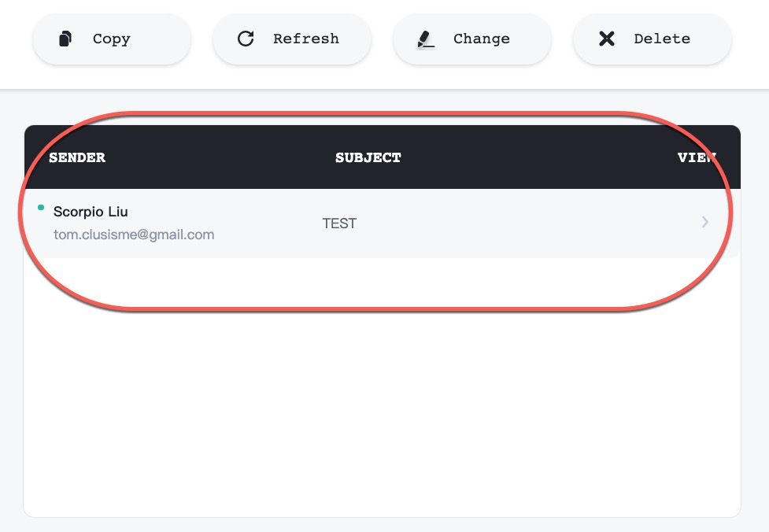The height and width of the screenshot is (532, 769).
Task: Click the X icon for Delete
Action: pyautogui.click(x=606, y=39)
